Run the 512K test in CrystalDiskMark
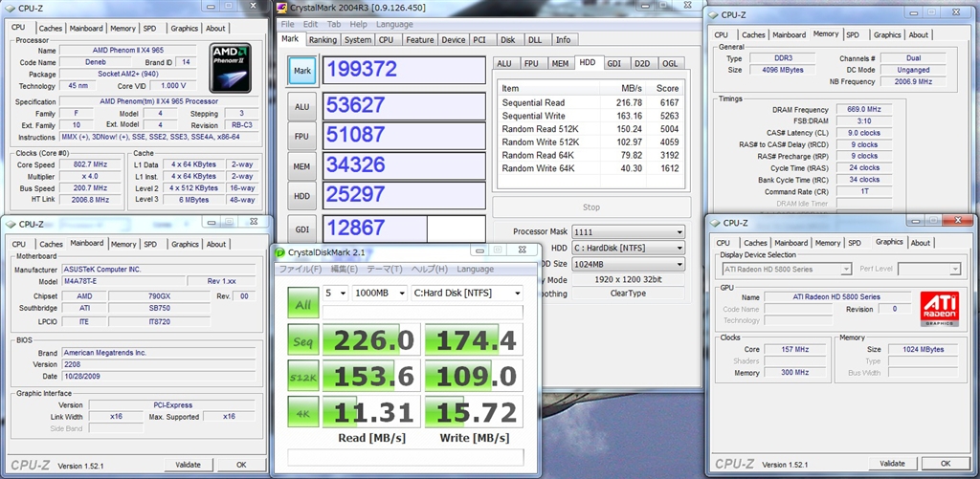The height and width of the screenshot is (479, 980). point(302,377)
